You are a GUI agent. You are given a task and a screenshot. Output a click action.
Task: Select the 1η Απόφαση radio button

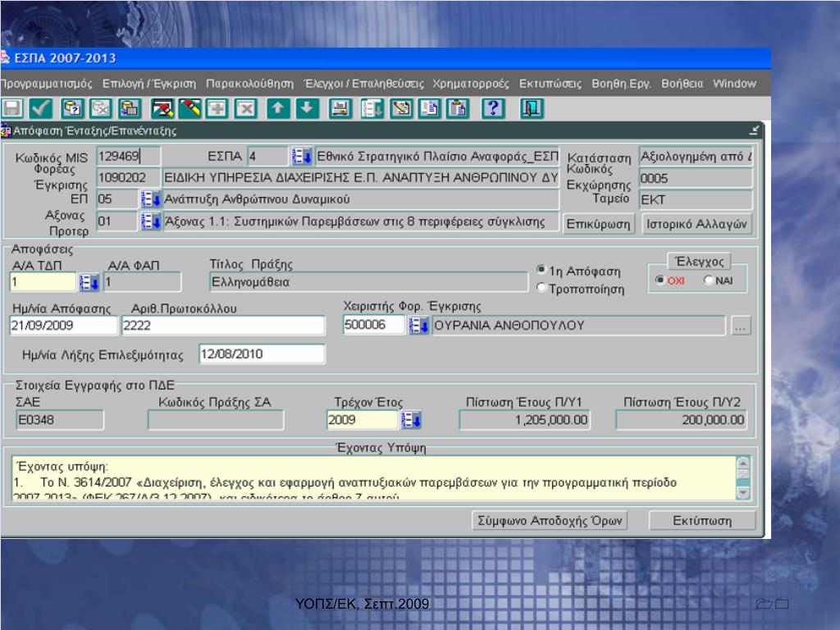[541, 269]
